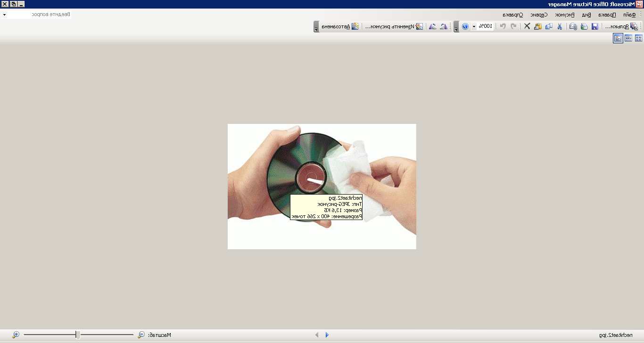Open the blue Help icon
The height and width of the screenshot is (343, 644).
tap(465, 26)
